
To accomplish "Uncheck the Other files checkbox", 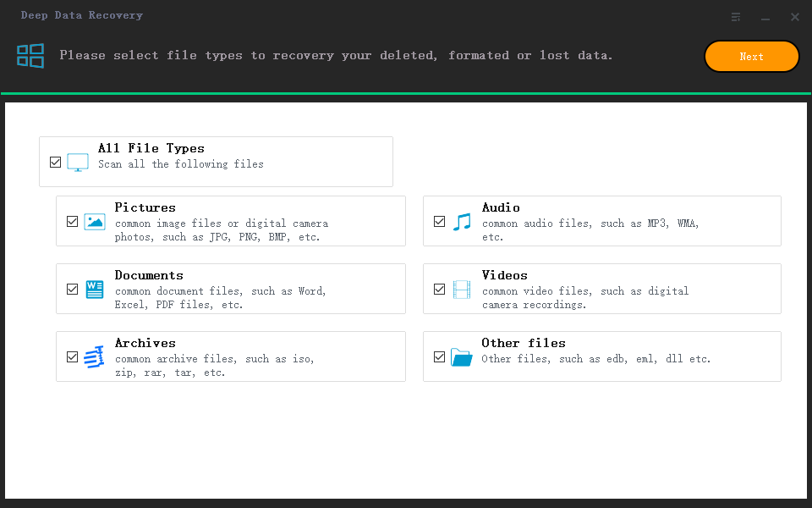I will tap(439, 357).
